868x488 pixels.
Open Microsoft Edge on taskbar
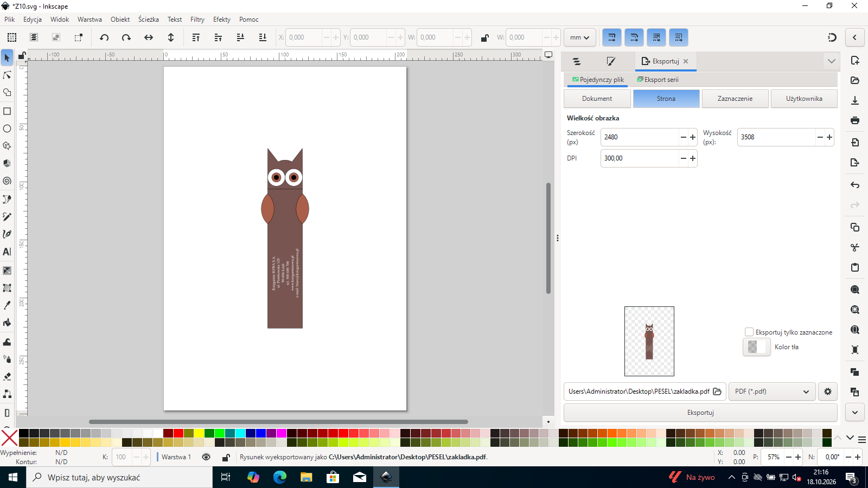(x=280, y=477)
